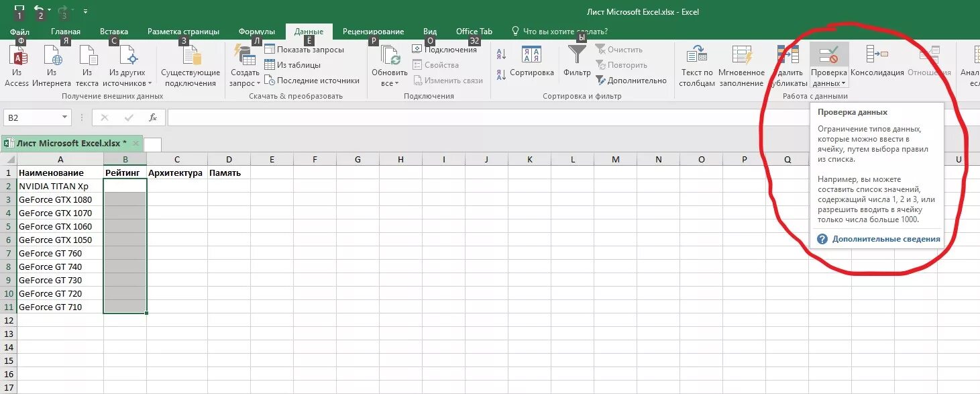
Task: Switch to the Разметка страницы tab
Action: 183,32
